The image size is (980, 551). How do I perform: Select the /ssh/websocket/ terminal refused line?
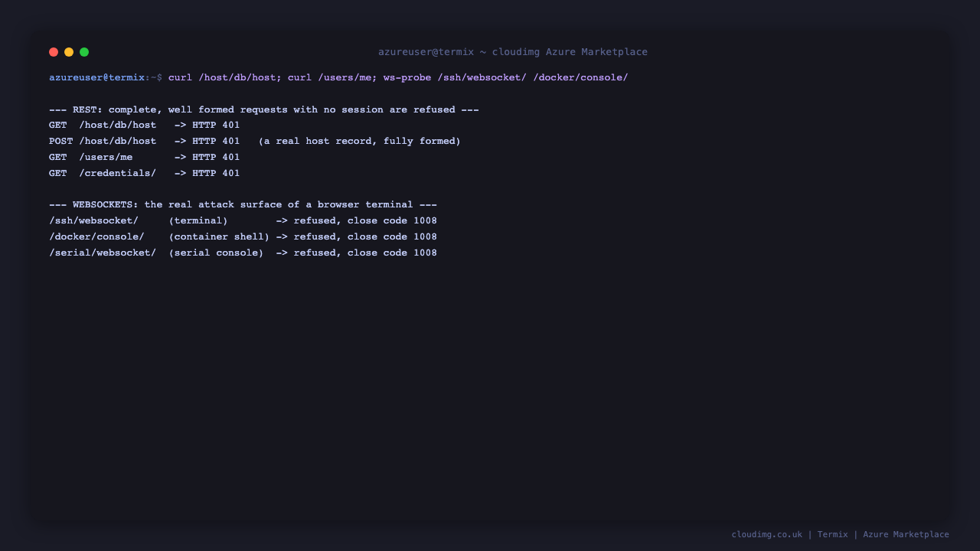[x=243, y=221]
